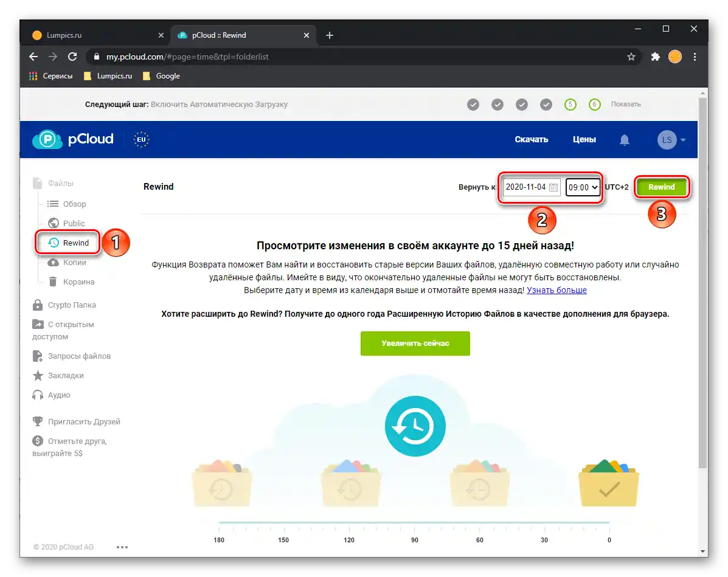
Task: Click Пригласить Друзей
Action: [x=76, y=421]
